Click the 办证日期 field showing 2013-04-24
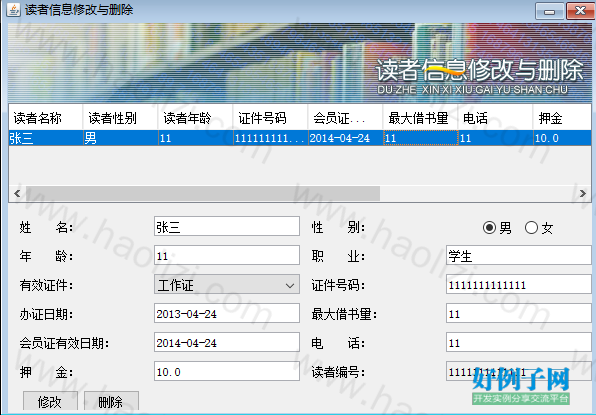Image resolution: width=596 pixels, height=415 pixels. (x=227, y=314)
